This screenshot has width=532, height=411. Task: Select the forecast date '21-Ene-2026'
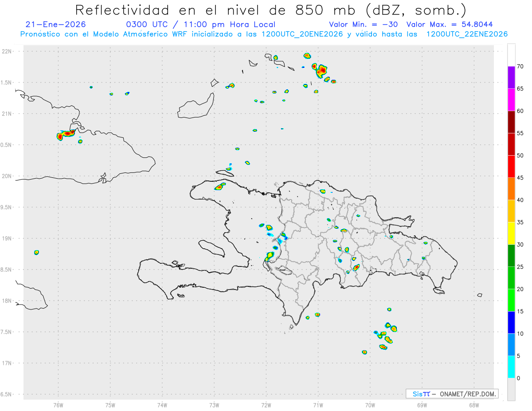(x=56, y=24)
